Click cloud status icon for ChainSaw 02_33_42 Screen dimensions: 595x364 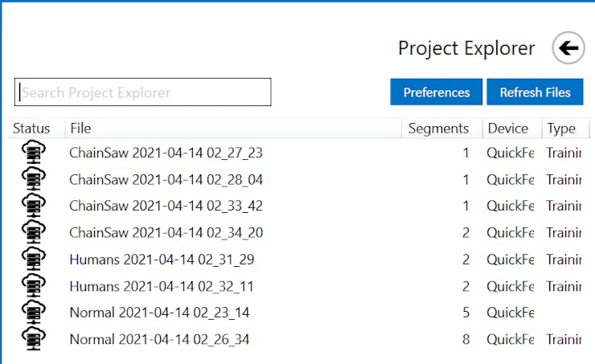tap(32, 206)
